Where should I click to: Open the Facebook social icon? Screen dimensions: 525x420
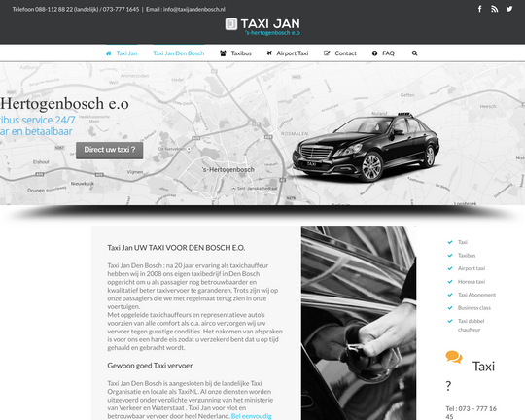(479, 9)
